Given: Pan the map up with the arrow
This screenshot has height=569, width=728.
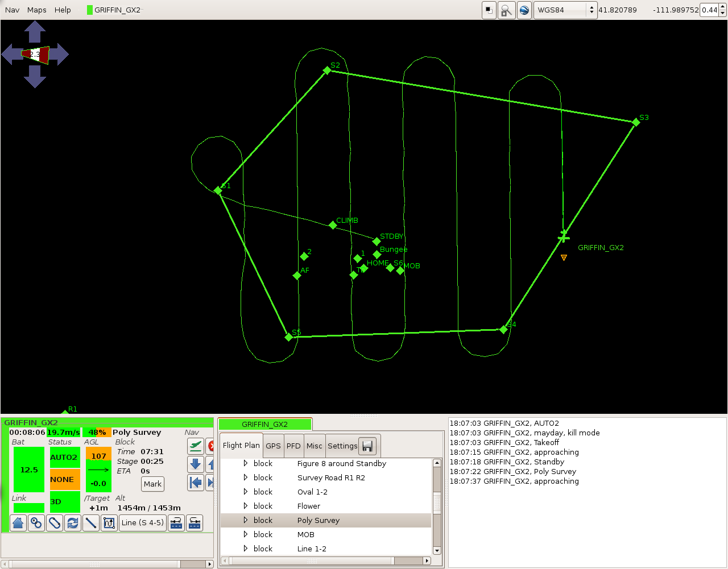Looking at the screenshot, I should (x=35, y=31).
